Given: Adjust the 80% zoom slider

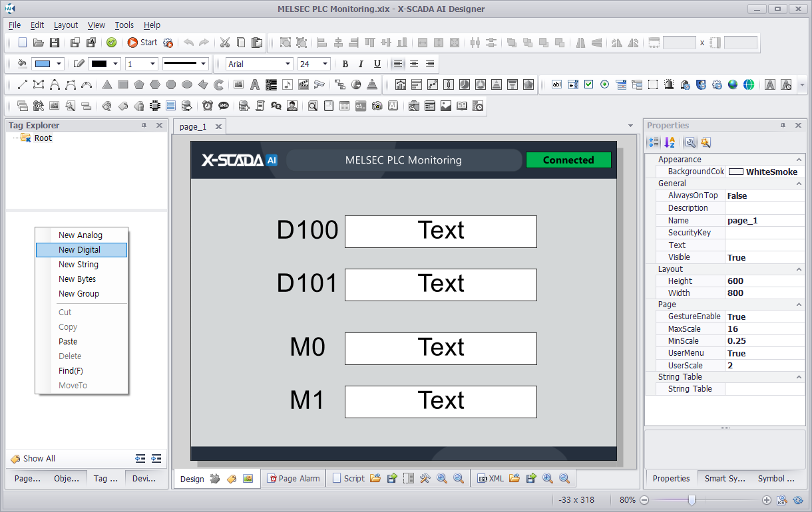Looking at the screenshot, I should pos(692,500).
